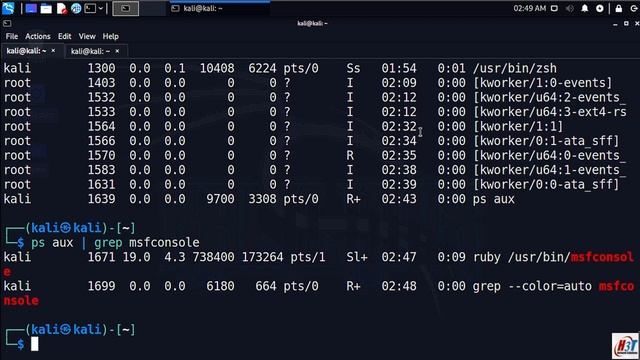
Task: Open the View menu
Action: pyautogui.click(x=87, y=36)
